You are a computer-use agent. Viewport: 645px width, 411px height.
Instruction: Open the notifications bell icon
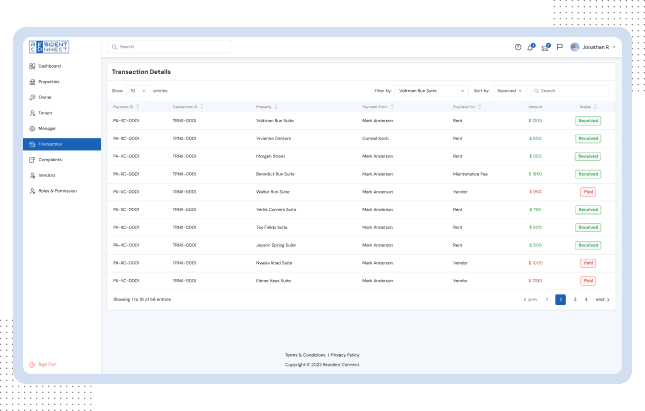tap(531, 47)
